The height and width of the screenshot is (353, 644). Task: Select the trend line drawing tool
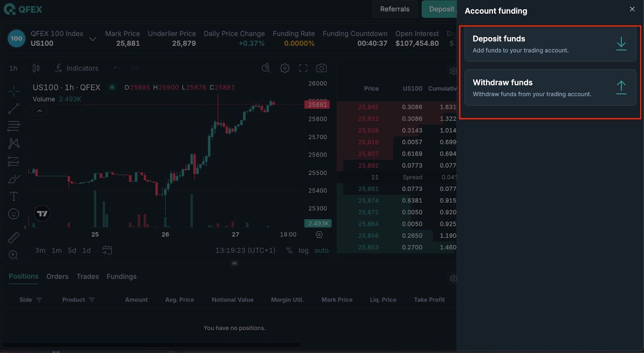tap(14, 109)
